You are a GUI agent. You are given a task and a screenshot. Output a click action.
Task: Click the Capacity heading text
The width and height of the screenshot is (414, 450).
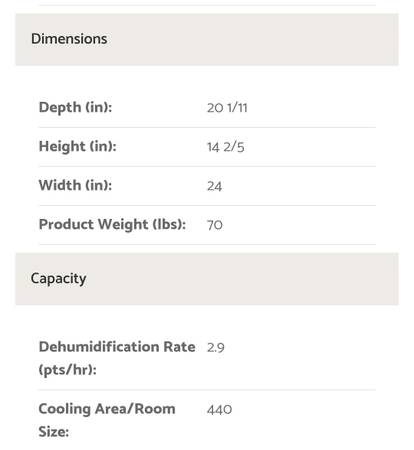[59, 279]
